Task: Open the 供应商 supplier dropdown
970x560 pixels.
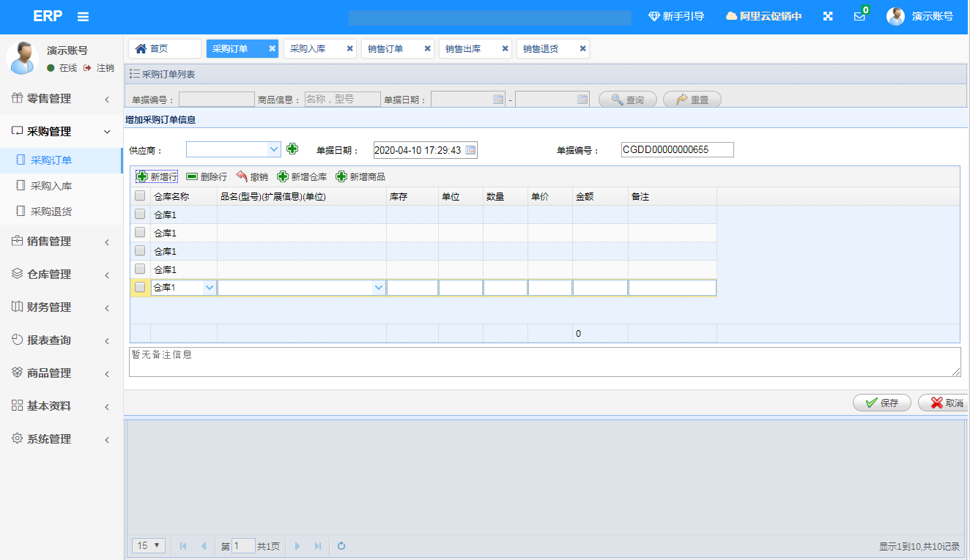Action: tap(274, 149)
